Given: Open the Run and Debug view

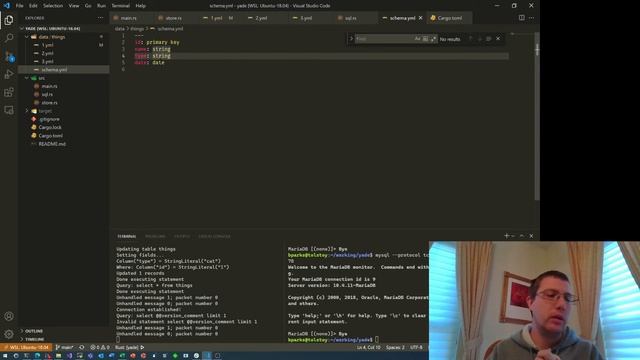Looking at the screenshot, I should click(9, 74).
